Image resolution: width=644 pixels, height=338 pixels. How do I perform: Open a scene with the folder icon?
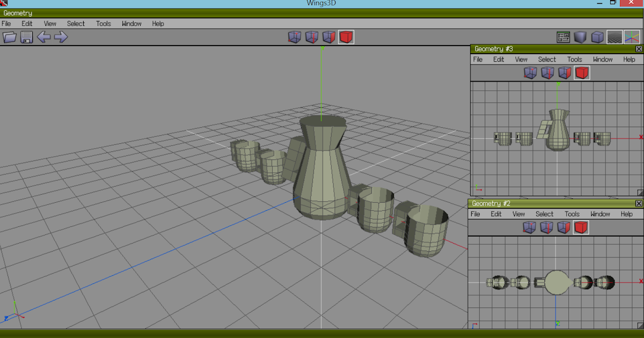(9, 37)
